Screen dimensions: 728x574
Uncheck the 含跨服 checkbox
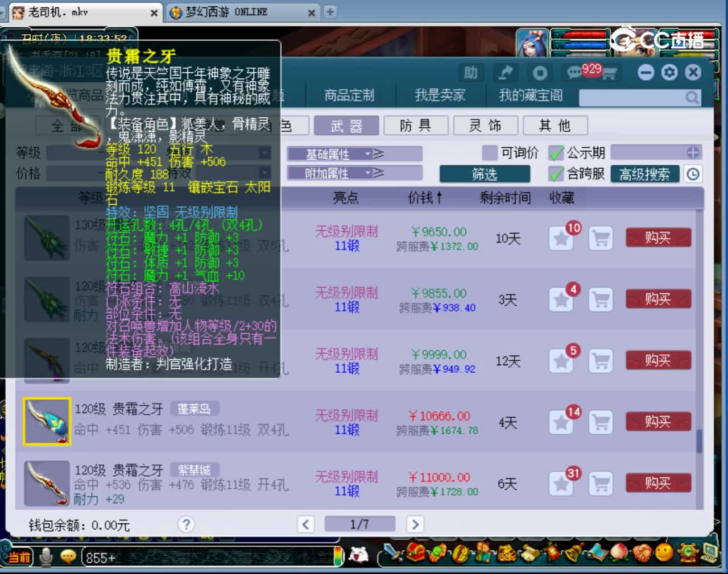pos(556,174)
